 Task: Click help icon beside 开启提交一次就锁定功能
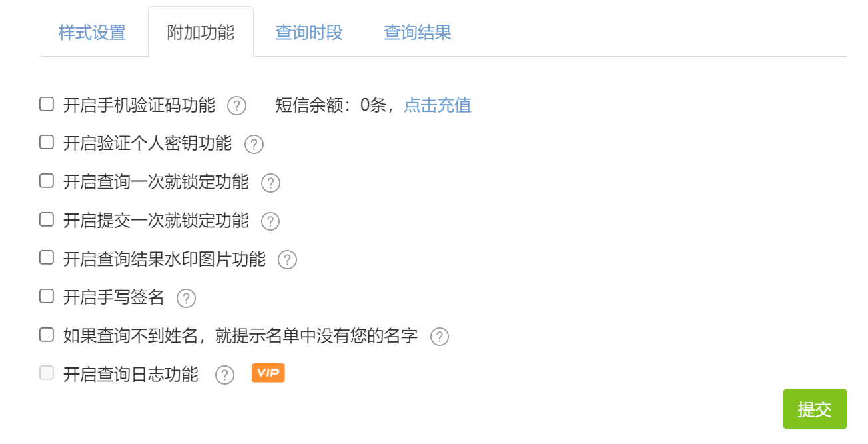tap(270, 221)
